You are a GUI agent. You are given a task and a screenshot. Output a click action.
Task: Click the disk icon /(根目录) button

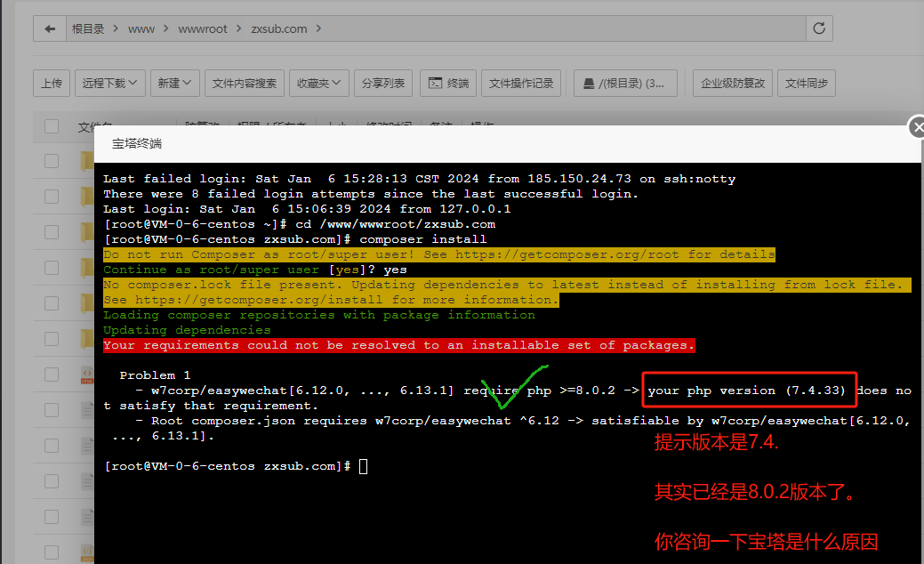coord(625,83)
